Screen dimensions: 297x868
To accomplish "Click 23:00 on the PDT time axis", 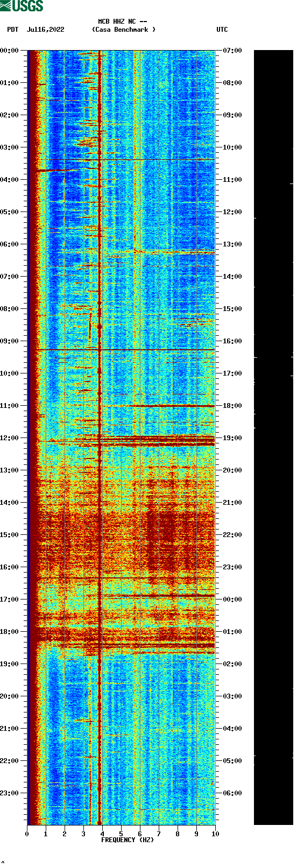I will coord(10,793).
